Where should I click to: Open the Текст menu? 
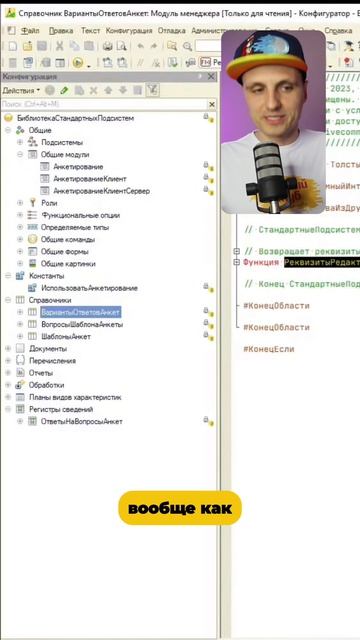90,31
